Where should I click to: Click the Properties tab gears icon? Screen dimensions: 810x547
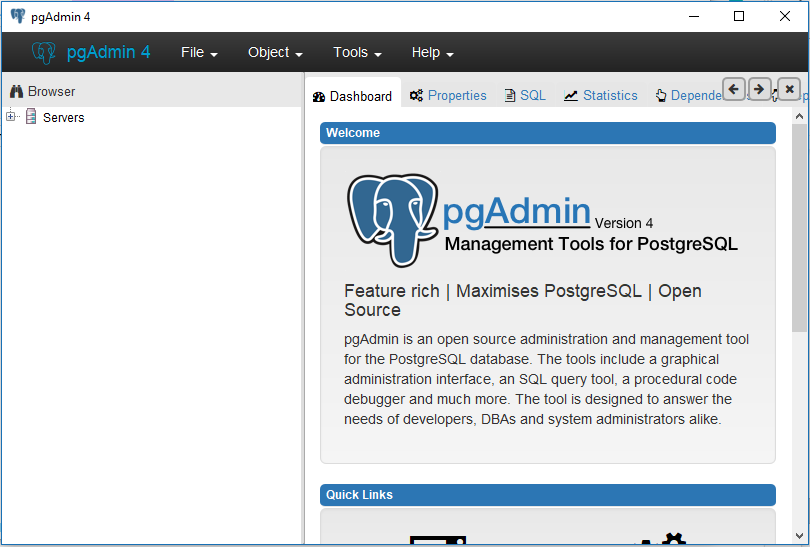(x=416, y=96)
